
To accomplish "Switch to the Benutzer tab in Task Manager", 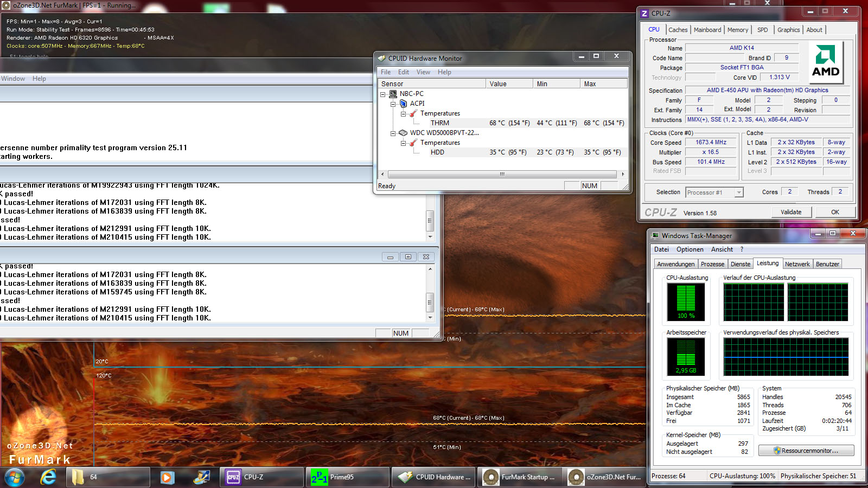I will point(827,264).
